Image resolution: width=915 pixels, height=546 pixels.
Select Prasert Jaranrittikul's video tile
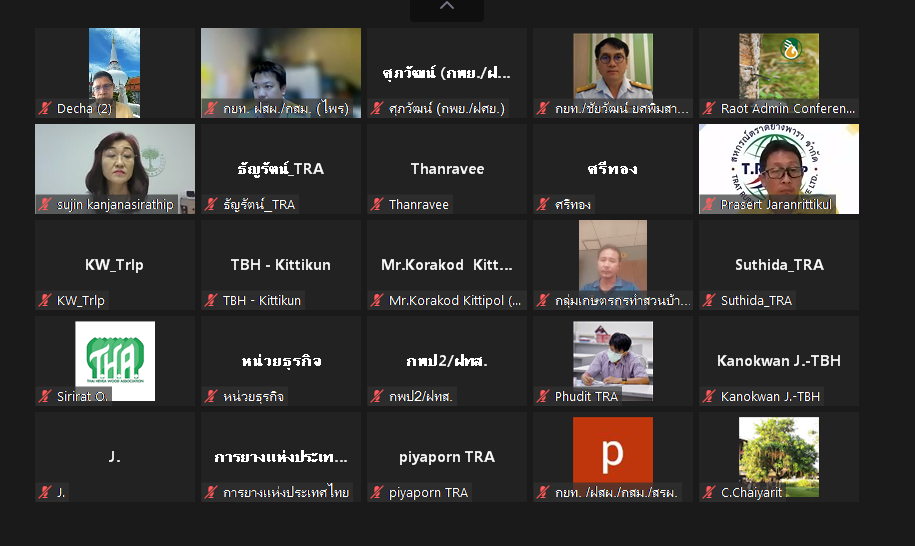coord(779,169)
